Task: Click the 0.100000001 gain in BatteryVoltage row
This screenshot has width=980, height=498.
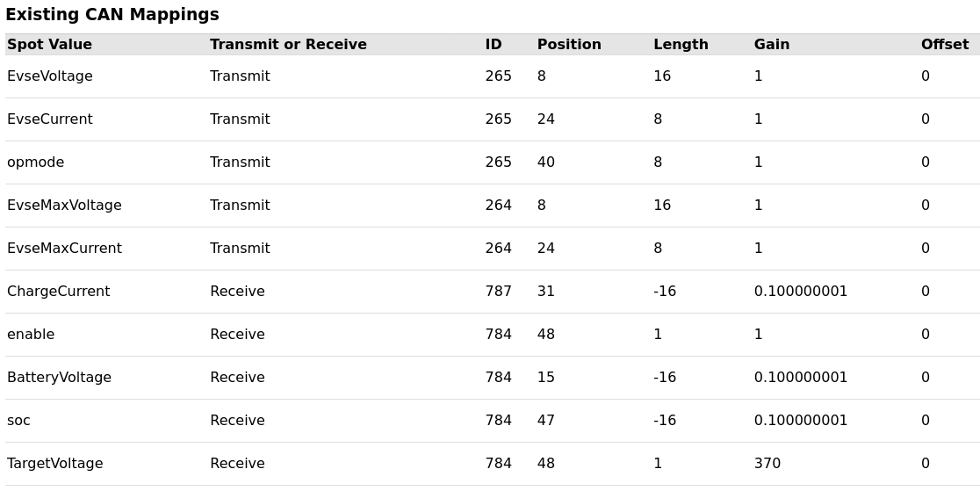Action: (801, 378)
